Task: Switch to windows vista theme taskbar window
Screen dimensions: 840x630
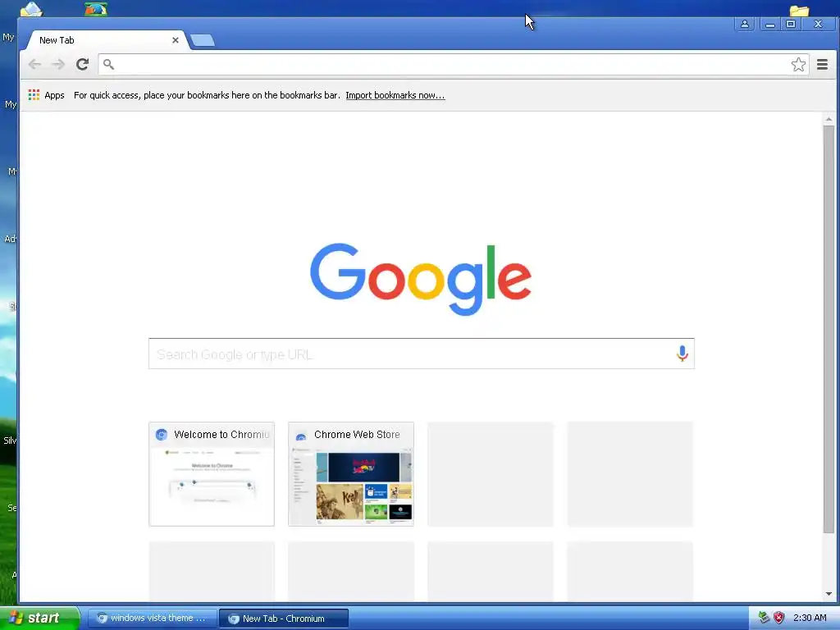Action: (152, 619)
